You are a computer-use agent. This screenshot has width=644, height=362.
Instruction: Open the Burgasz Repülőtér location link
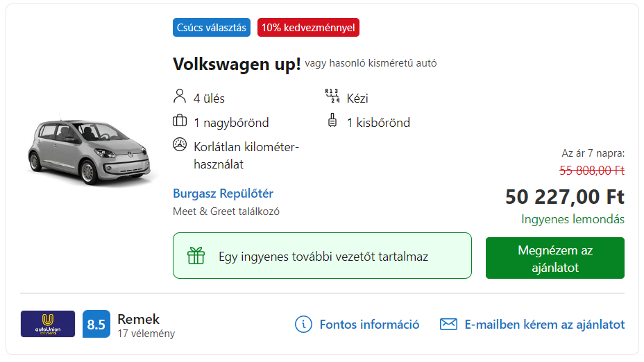pos(223,193)
